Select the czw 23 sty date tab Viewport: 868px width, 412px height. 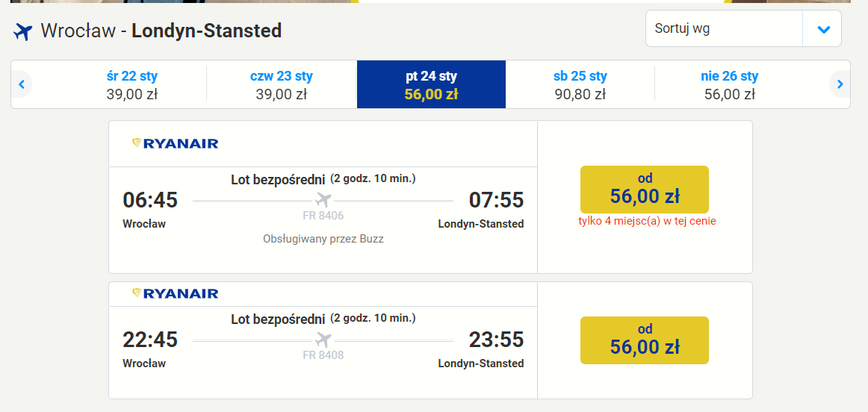[281, 84]
